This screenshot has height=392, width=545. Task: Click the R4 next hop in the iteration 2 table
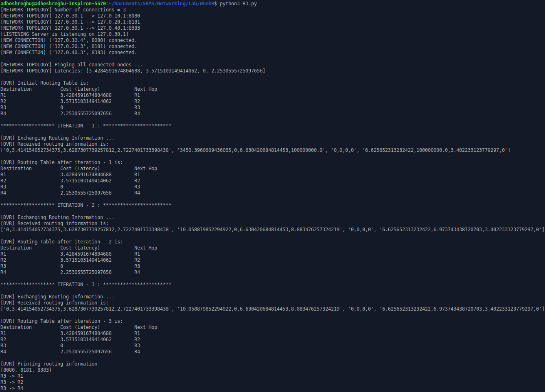[137, 272]
